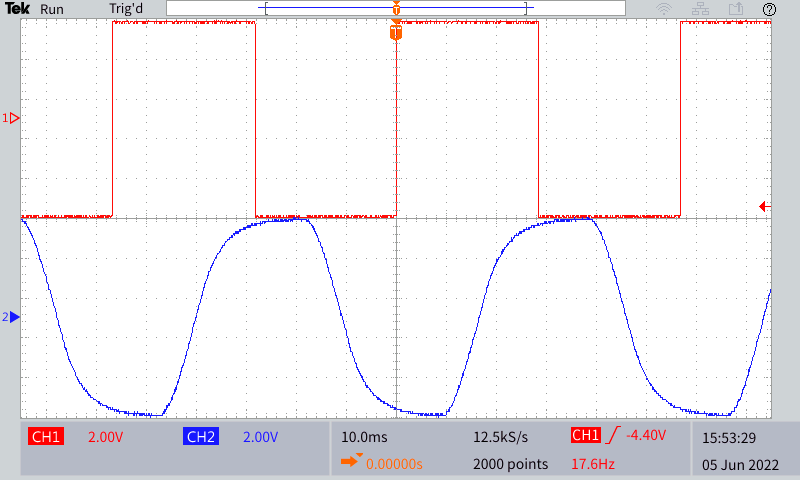The height and width of the screenshot is (480, 800).
Task: Open the CH1 trigger source badge
Action: click(585, 435)
